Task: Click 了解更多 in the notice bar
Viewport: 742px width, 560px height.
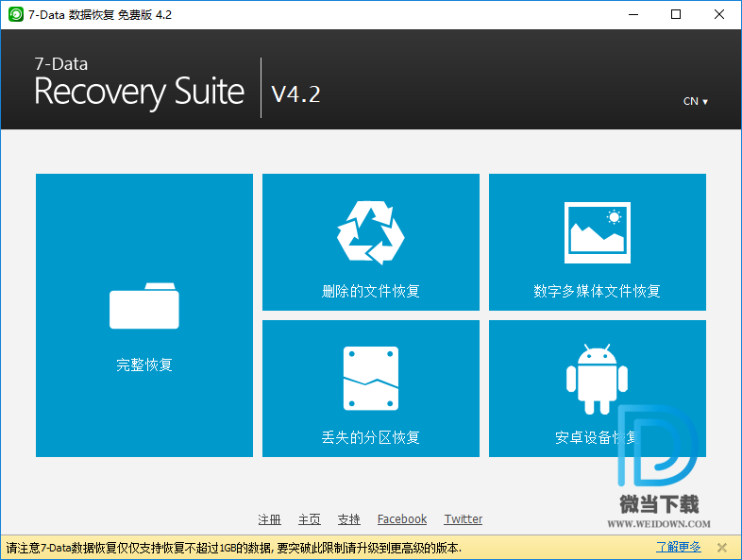Action: click(x=678, y=547)
